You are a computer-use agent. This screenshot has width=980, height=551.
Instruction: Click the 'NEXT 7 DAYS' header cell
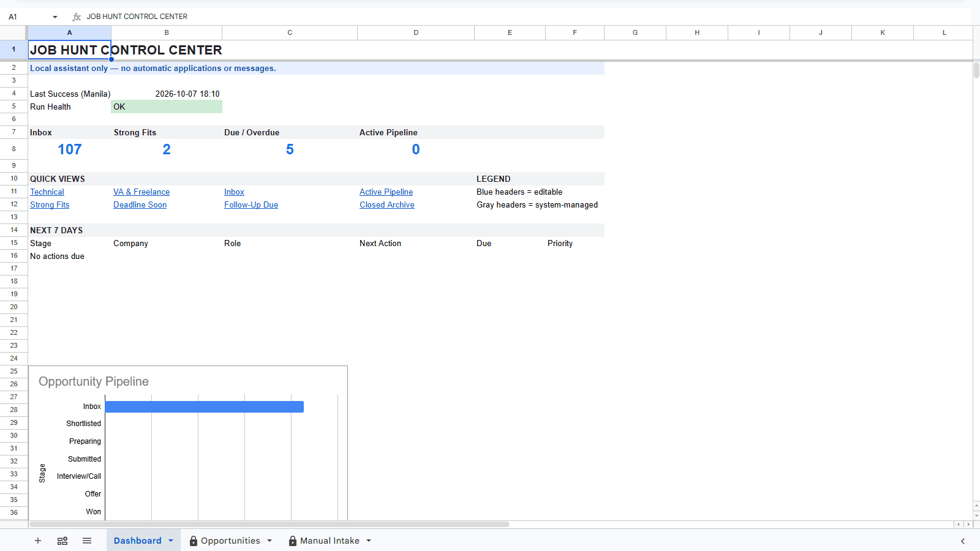click(x=69, y=230)
